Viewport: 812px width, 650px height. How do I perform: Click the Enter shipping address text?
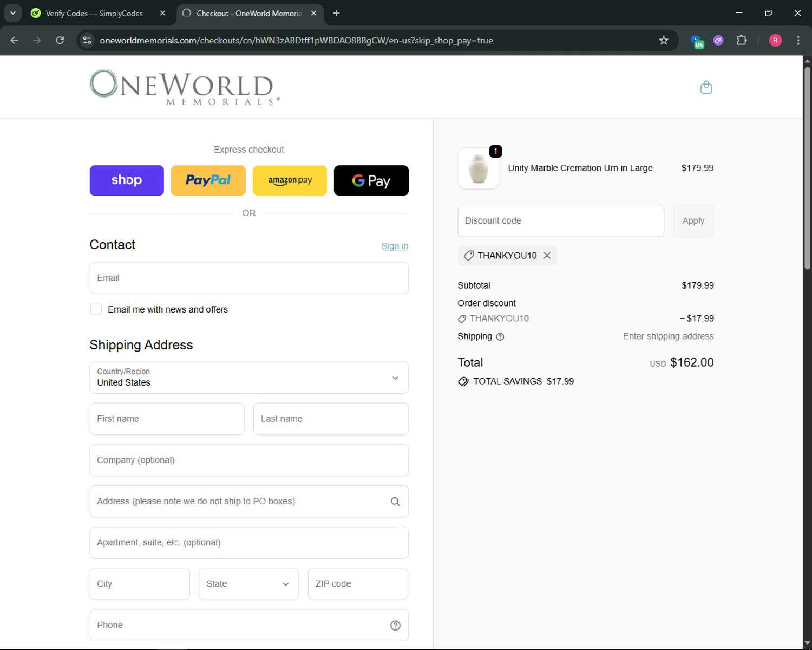click(x=668, y=336)
